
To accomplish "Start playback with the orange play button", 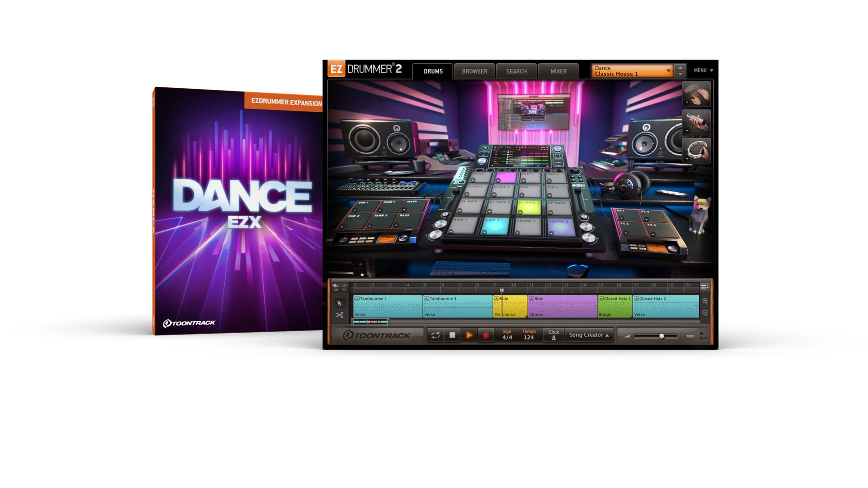I will click(469, 335).
